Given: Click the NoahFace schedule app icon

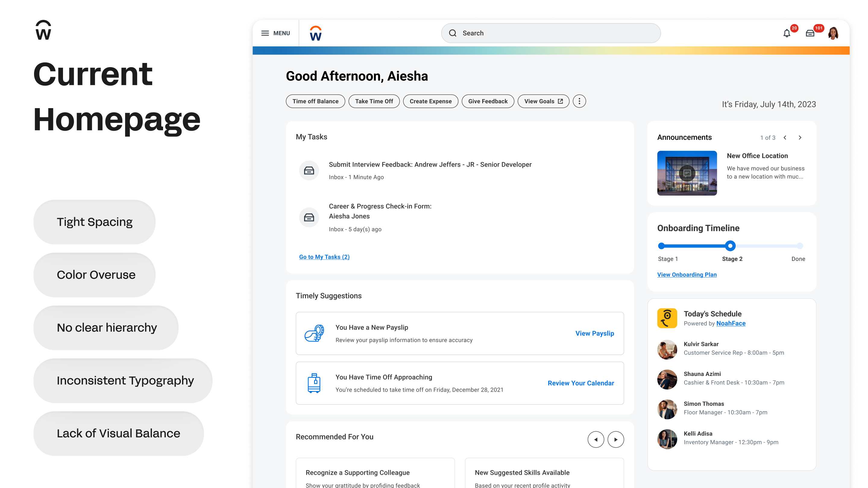Looking at the screenshot, I should pyautogui.click(x=667, y=318).
